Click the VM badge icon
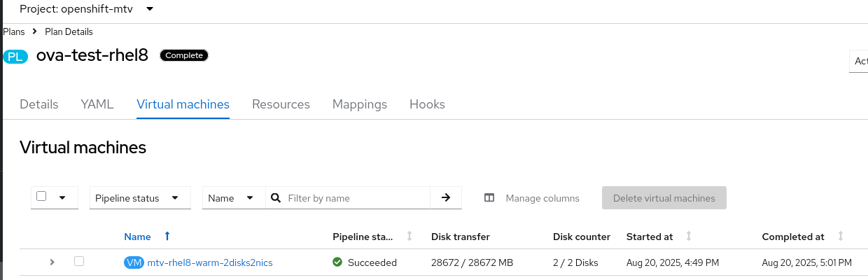Image resolution: width=868 pixels, height=280 pixels. point(134,262)
